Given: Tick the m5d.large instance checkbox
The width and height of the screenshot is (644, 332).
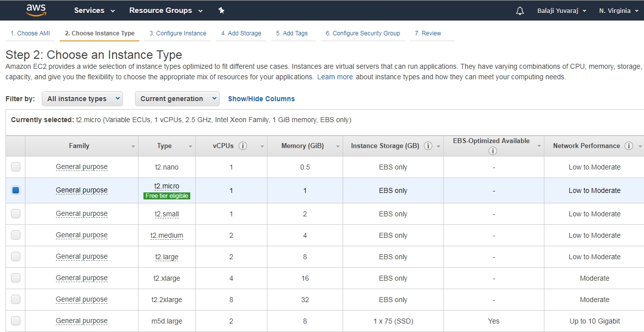Looking at the screenshot, I should [16, 321].
